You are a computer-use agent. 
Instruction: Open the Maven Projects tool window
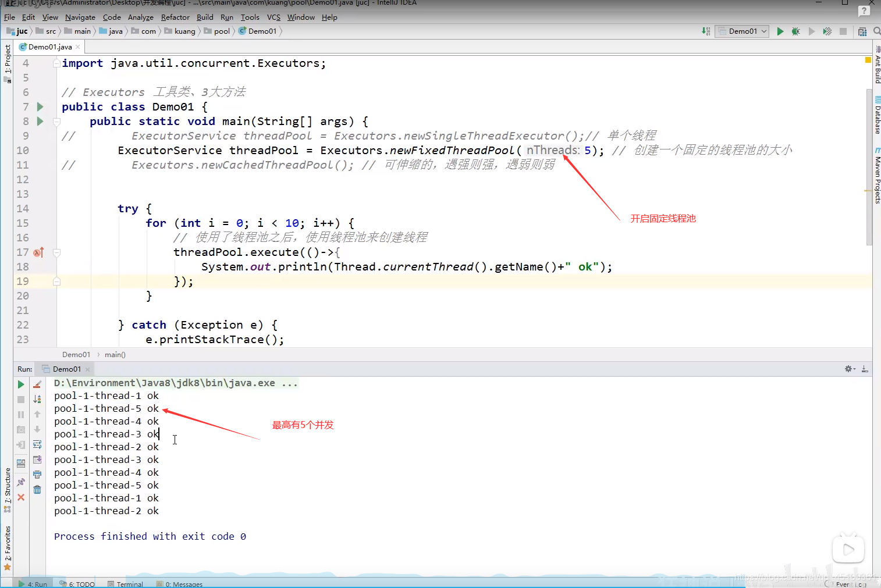[877, 176]
